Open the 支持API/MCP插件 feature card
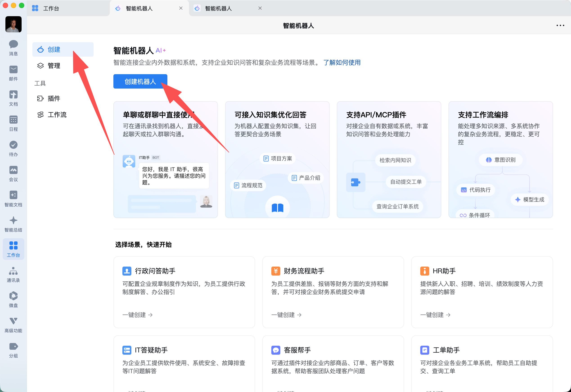Image resolution: width=571 pixels, height=392 pixels. point(389,159)
